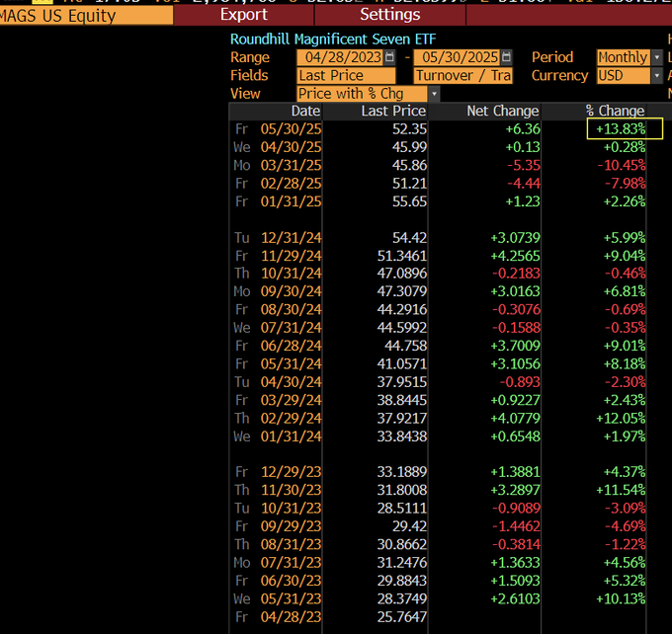Image resolution: width=672 pixels, height=634 pixels.
Task: Open the start date calendar picker icon
Action: (389, 57)
